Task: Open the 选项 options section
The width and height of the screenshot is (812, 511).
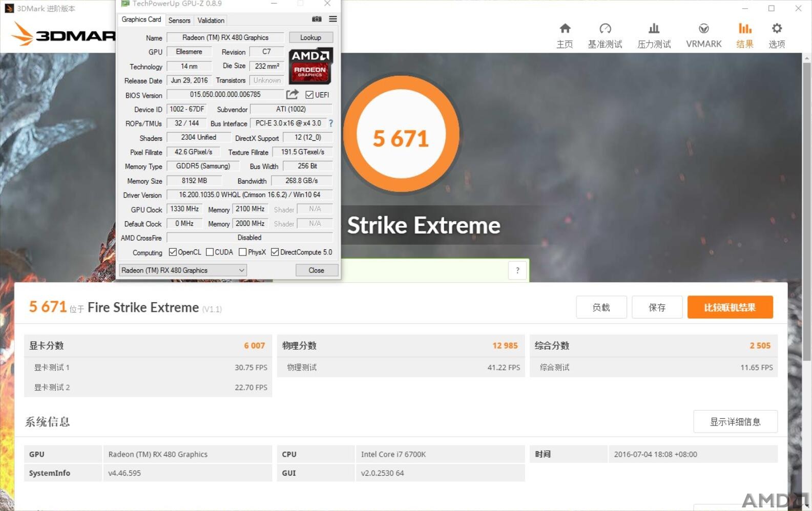Action: pyautogui.click(x=777, y=36)
